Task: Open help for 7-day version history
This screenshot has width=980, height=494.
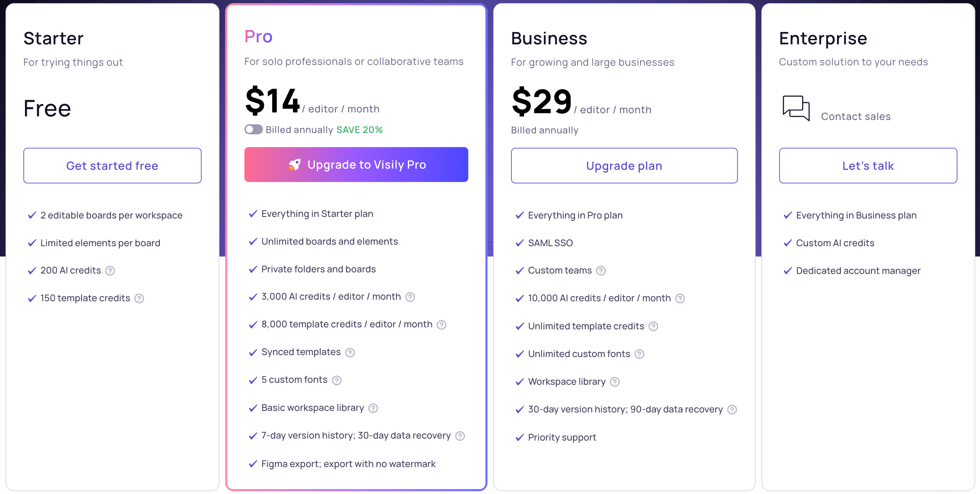Action: coord(460,436)
